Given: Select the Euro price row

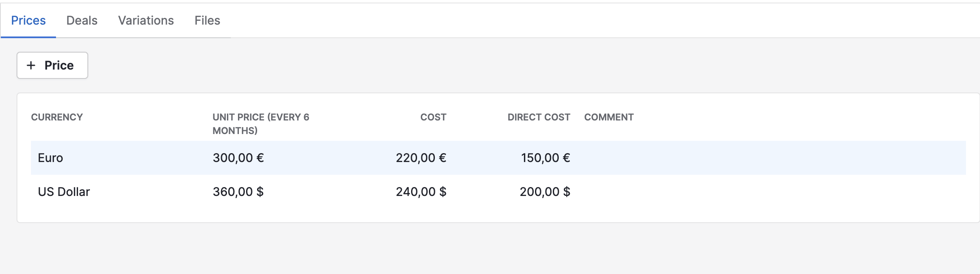Looking at the screenshot, I should (498, 158).
